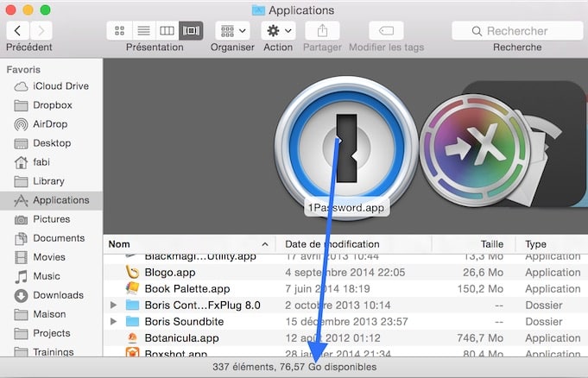This screenshot has width=588, height=378.
Task: Select the Book Palette.app row
Action: pyautogui.click(x=345, y=289)
